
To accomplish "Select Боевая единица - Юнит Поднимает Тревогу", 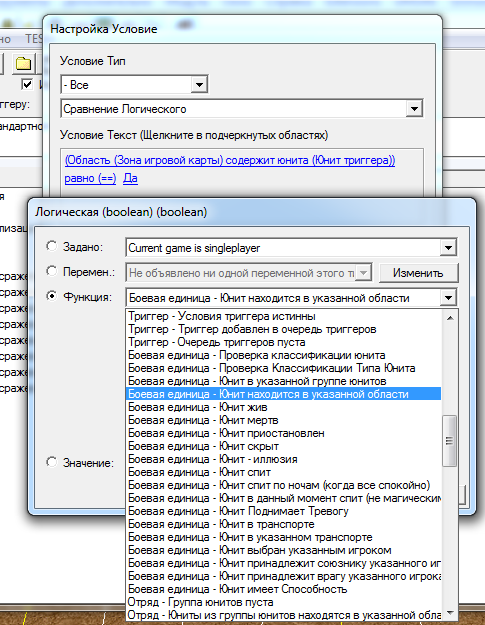I will [x=283, y=511].
